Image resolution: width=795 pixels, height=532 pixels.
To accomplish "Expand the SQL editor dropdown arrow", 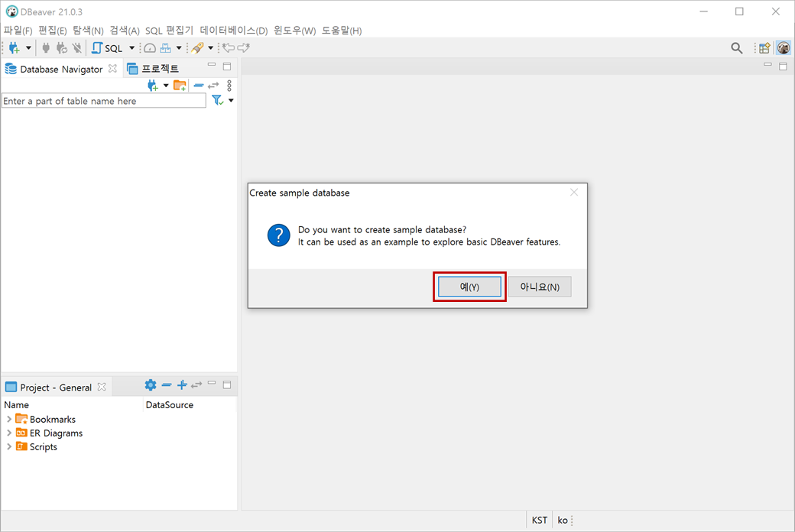I will [131, 48].
